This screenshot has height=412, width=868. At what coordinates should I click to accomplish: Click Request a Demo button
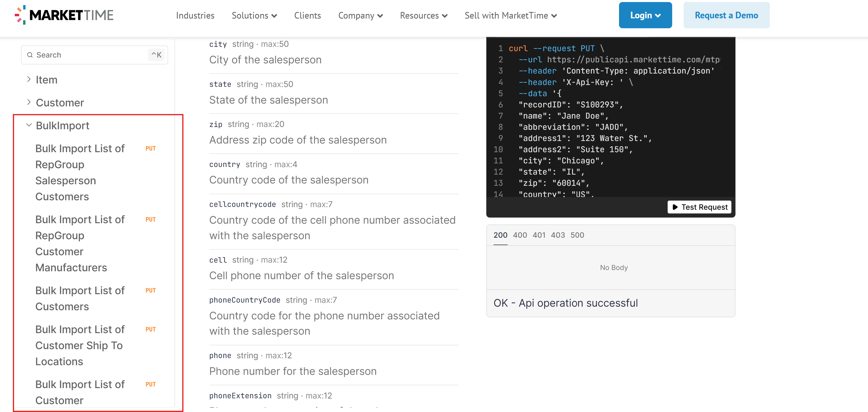pyautogui.click(x=726, y=15)
